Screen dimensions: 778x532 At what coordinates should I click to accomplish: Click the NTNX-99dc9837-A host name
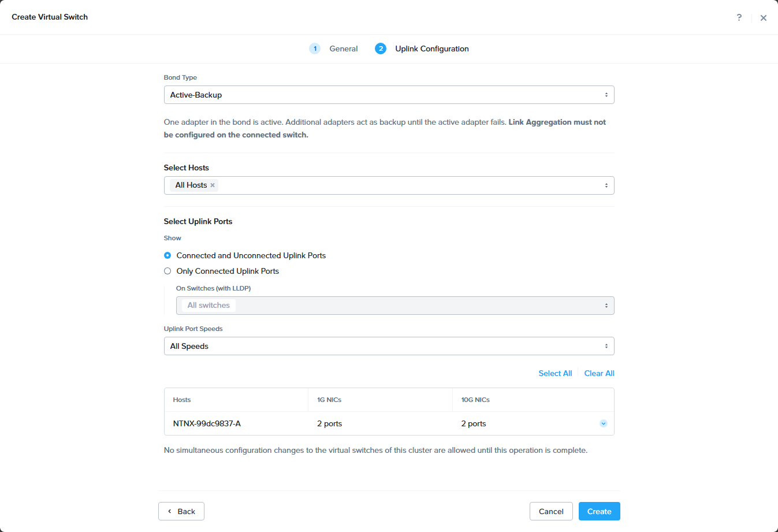click(x=207, y=423)
